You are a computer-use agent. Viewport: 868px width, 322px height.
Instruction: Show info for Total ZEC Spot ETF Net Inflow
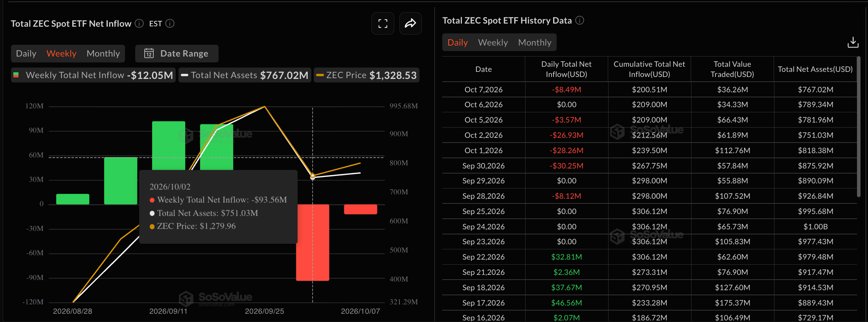click(x=139, y=24)
